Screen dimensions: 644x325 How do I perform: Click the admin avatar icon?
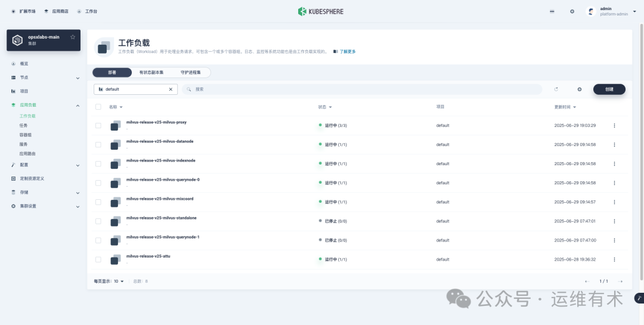pyautogui.click(x=590, y=11)
